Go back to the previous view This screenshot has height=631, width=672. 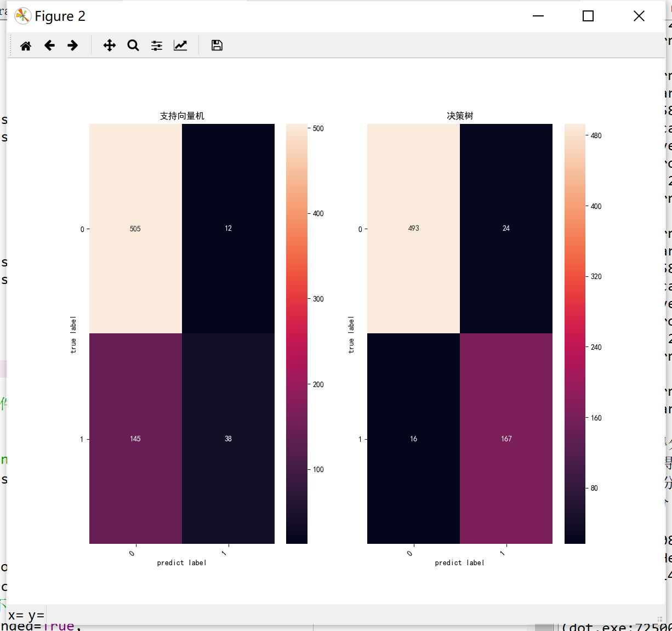[x=49, y=46]
